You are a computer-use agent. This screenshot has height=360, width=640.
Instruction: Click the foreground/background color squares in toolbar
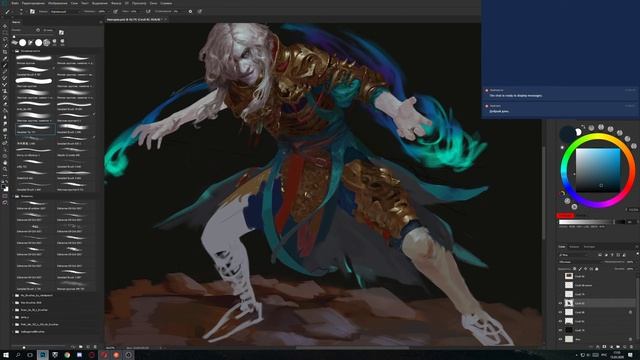(4, 187)
